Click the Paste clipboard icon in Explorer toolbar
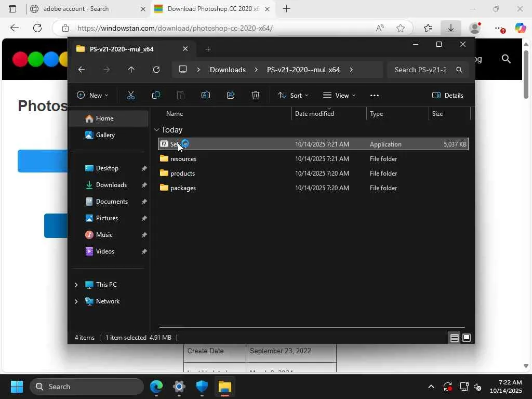 click(x=181, y=96)
